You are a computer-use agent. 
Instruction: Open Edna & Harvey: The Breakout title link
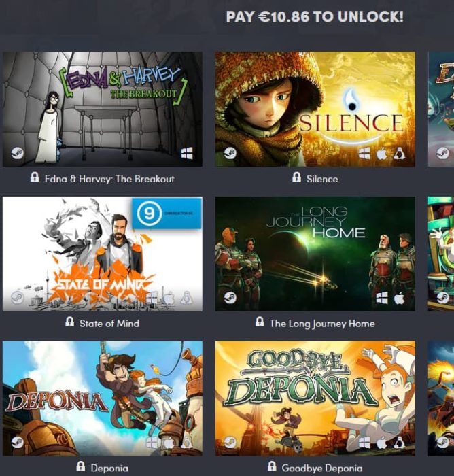tap(109, 179)
